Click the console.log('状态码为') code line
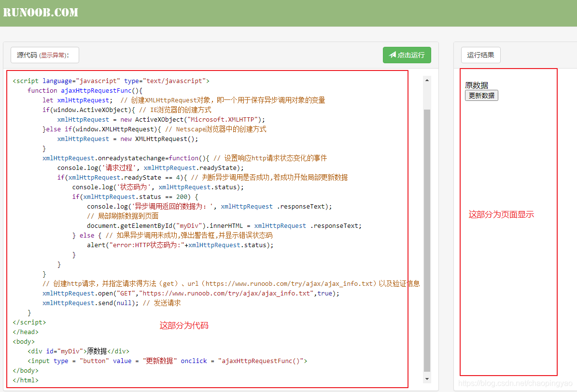The width and height of the screenshot is (577, 392). (x=158, y=187)
